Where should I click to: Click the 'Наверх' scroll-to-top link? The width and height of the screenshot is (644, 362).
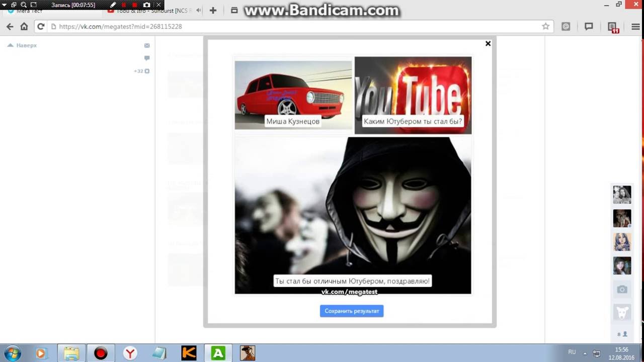pyautogui.click(x=22, y=45)
